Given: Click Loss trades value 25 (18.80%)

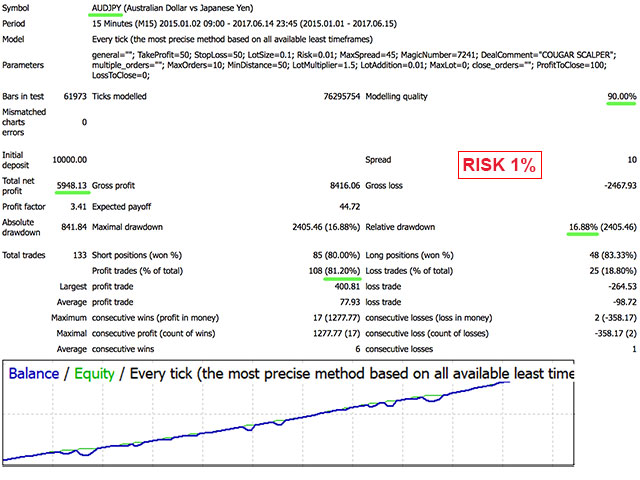Looking at the screenshot, I should click(613, 271).
